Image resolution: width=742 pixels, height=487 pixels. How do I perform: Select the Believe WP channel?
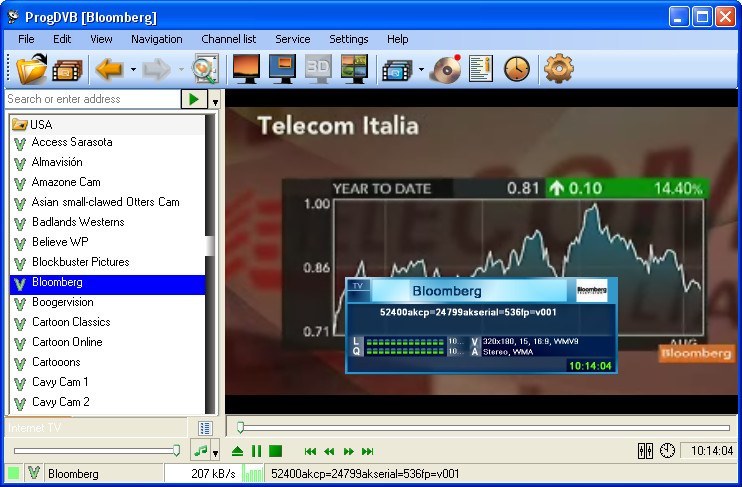107,242
